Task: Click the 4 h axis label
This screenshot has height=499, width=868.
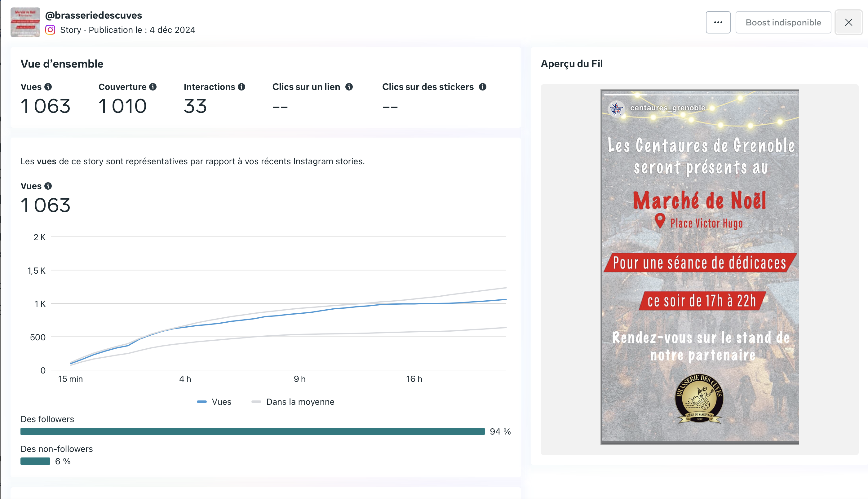Action: pos(185,379)
